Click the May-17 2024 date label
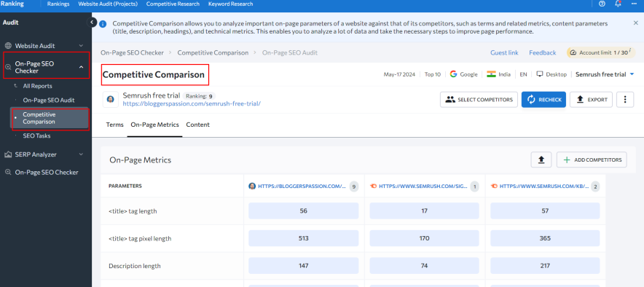 click(x=399, y=74)
